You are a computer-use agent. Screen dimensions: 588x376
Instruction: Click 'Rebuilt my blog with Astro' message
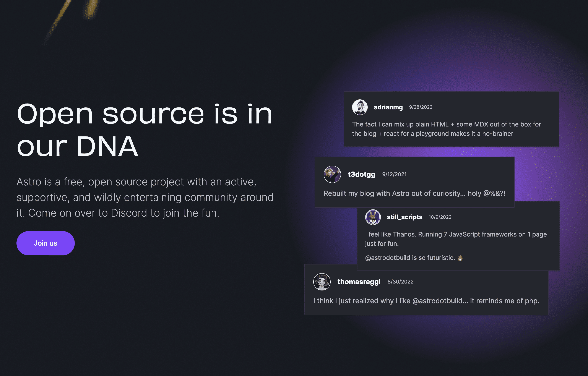pyautogui.click(x=414, y=193)
